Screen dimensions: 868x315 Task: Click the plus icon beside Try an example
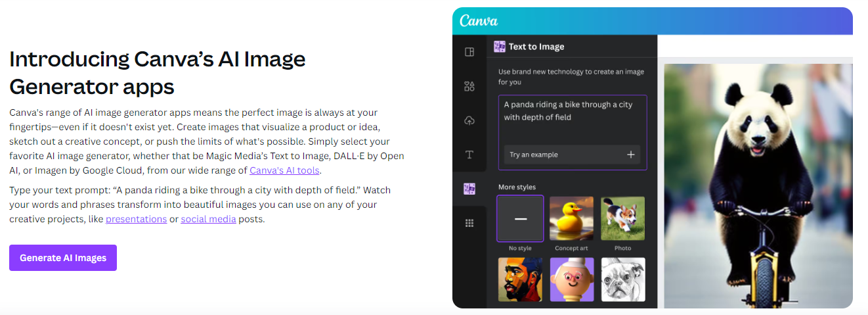(x=631, y=155)
